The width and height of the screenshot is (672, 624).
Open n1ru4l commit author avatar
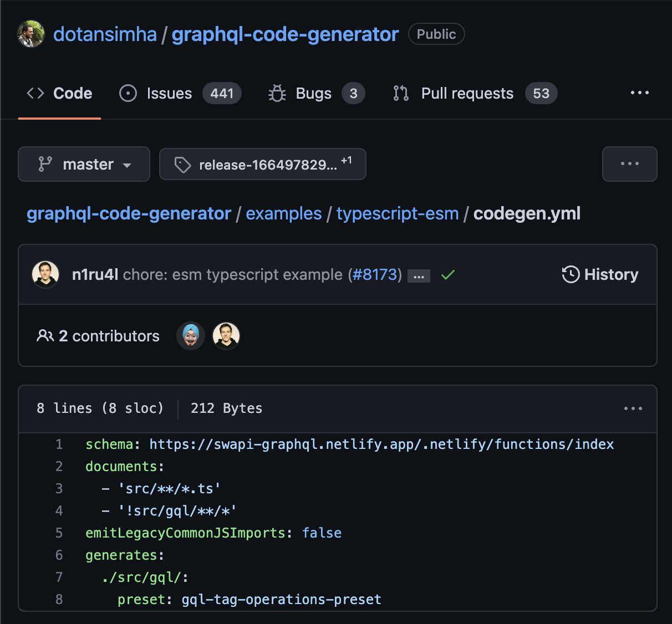[45, 274]
